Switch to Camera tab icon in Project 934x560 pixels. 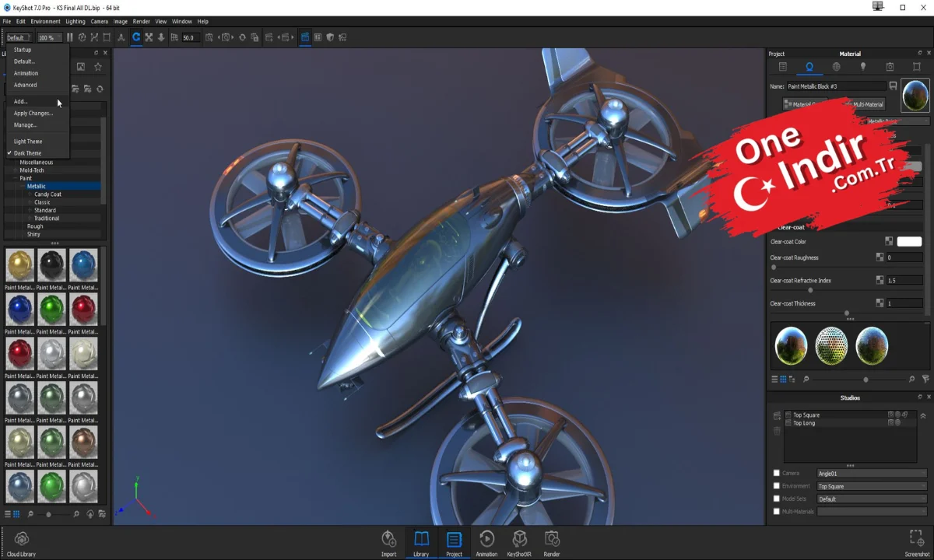click(x=890, y=67)
